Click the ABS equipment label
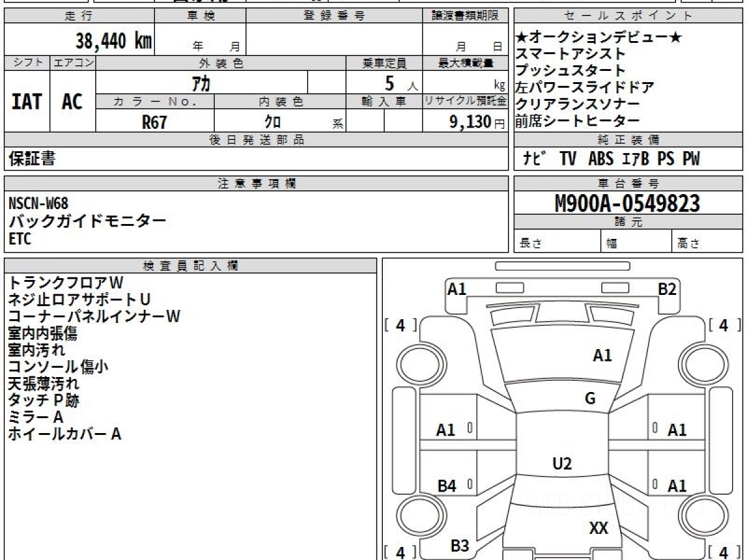This screenshot has width=747, height=560. click(x=601, y=159)
